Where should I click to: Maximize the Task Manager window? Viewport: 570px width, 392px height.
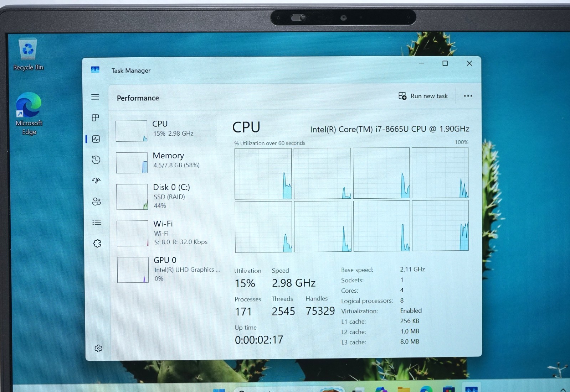[x=445, y=63]
